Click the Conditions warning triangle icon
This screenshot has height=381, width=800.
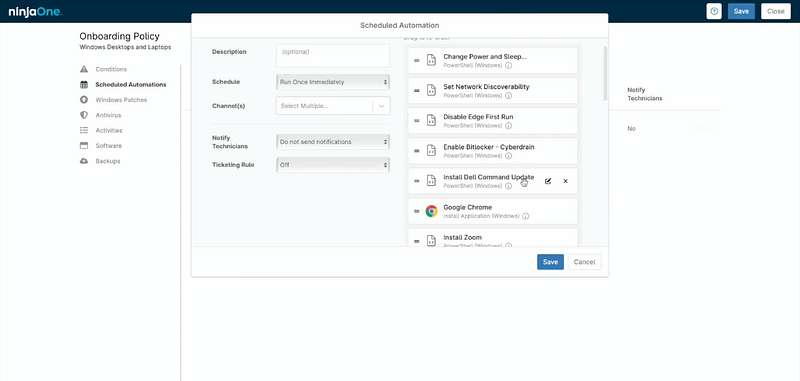tap(84, 69)
